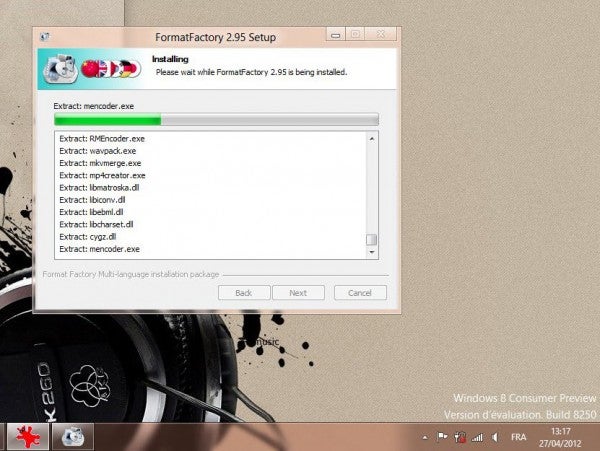This screenshot has width=600, height=451.
Task: Select log line 'Extract: libcharset.dll'
Action: [x=96, y=225]
